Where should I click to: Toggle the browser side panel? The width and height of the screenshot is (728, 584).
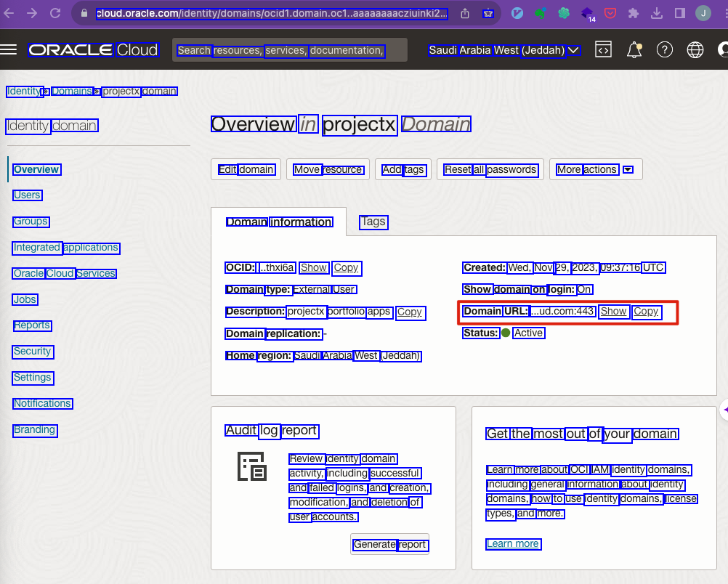click(x=680, y=13)
